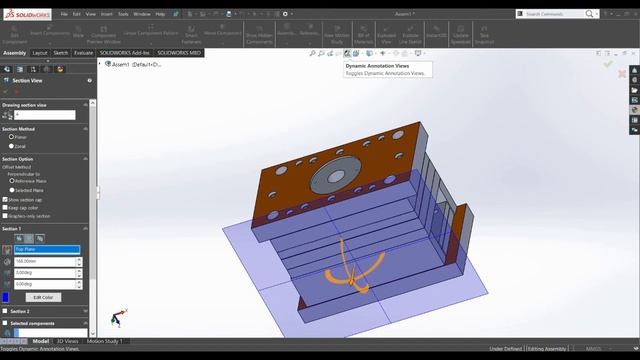Expand Assem1 flyout tree in viewport
The image size is (640, 360).
100,64
